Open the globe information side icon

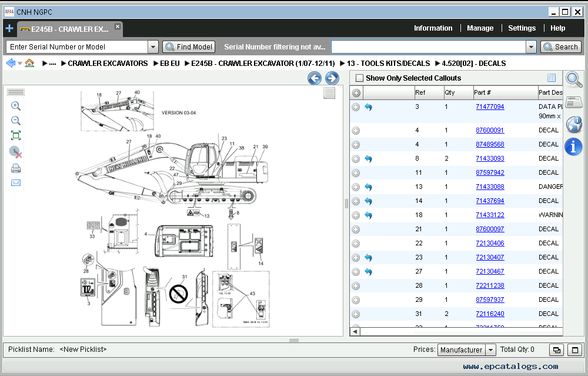pyautogui.click(x=574, y=124)
